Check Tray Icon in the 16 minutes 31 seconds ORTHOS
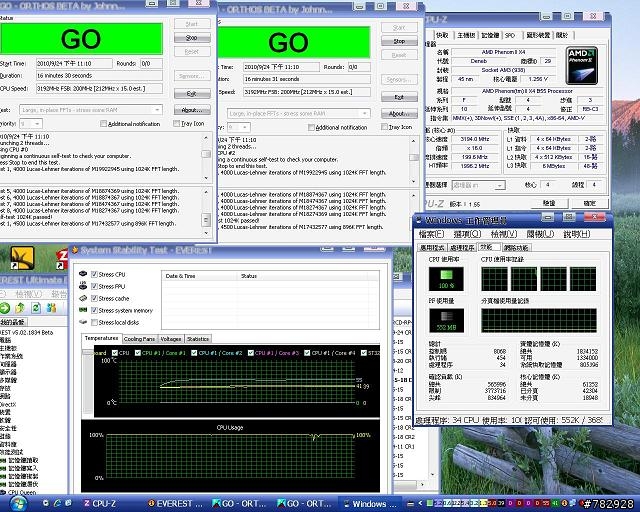The height and width of the screenshot is (512, 640). 384,127
